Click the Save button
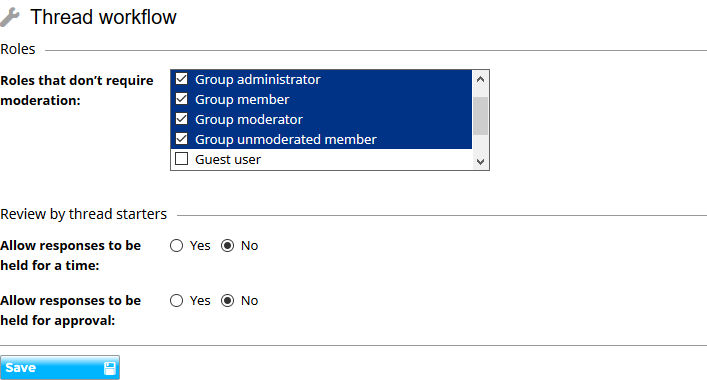Screen dimensions: 707x380 60,367
